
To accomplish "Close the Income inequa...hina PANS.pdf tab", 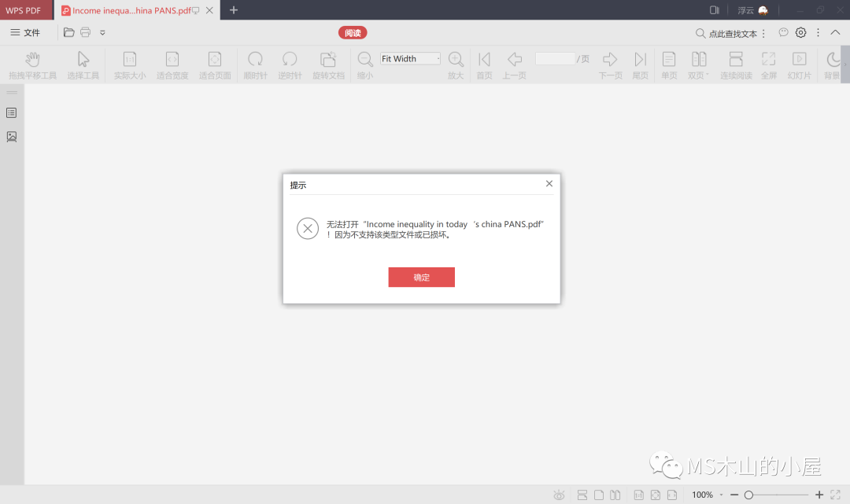I will click(210, 10).
